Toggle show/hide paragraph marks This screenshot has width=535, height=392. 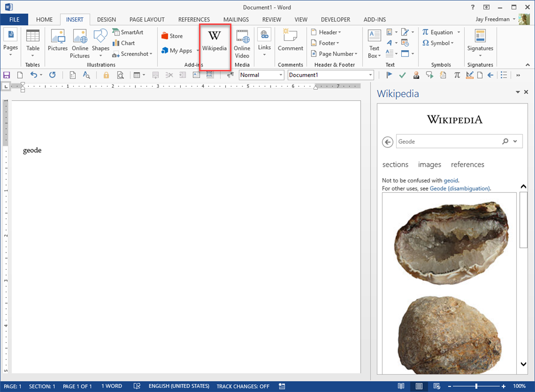(x=230, y=75)
